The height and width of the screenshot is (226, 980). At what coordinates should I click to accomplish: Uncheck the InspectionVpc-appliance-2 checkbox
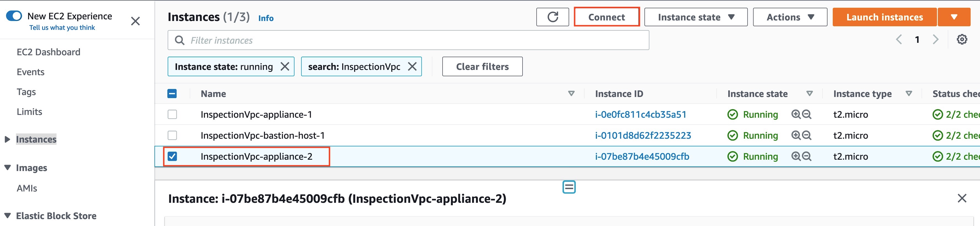coord(172,156)
